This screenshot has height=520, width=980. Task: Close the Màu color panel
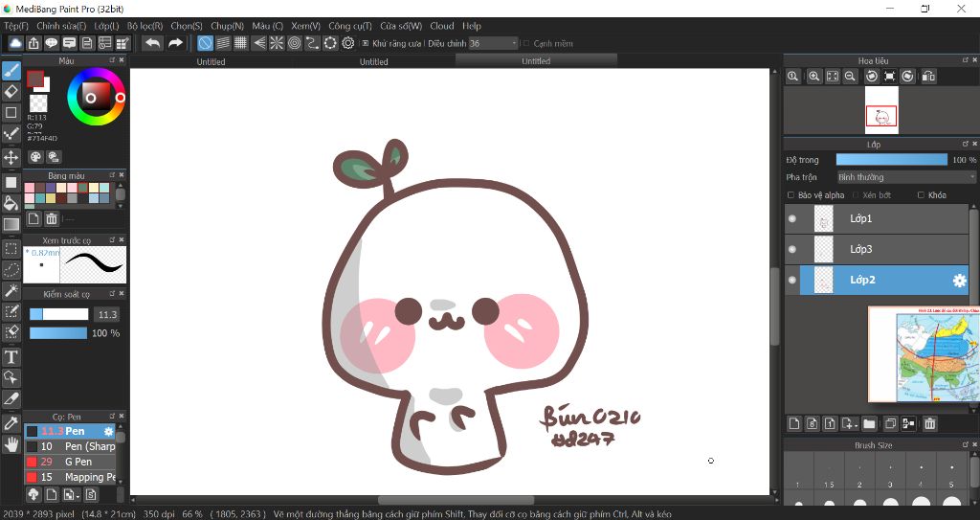[x=122, y=60]
